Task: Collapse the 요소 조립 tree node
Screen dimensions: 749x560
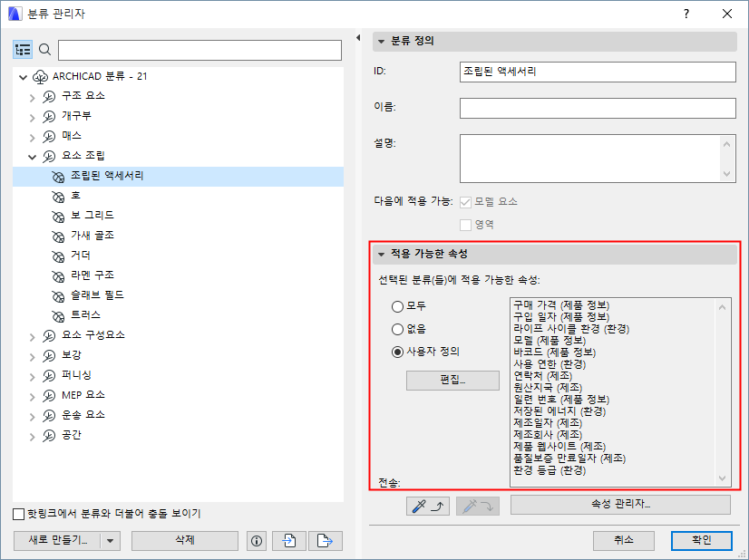Action: click(x=32, y=157)
